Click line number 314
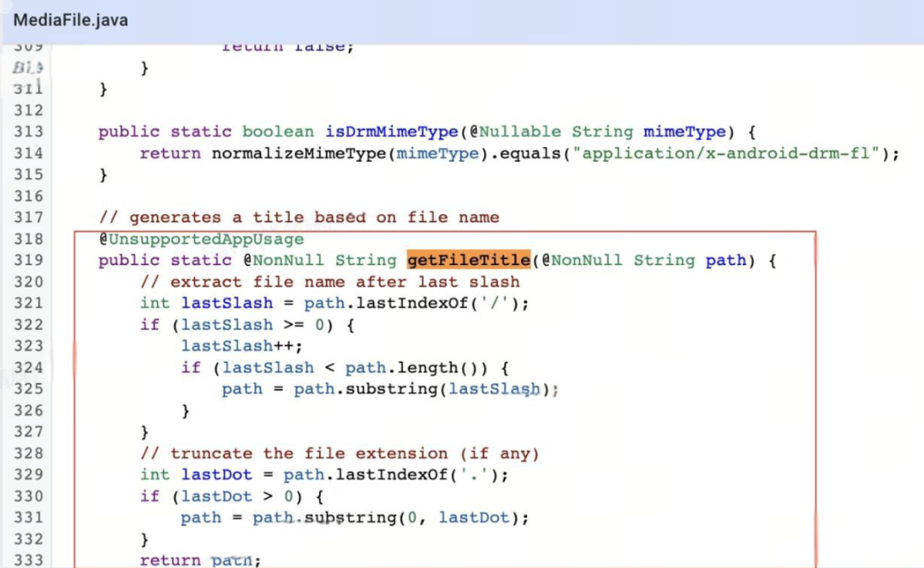924x568 pixels. (x=28, y=153)
